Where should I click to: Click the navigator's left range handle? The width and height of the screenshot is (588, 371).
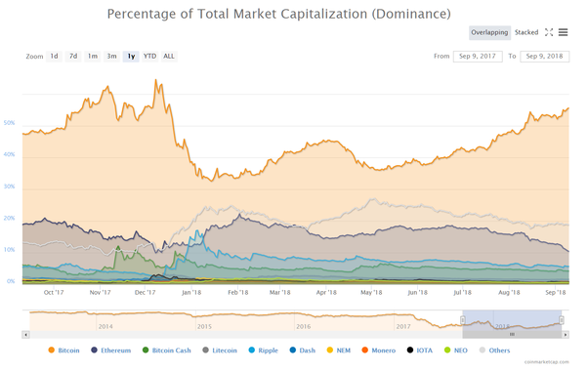coord(463,320)
